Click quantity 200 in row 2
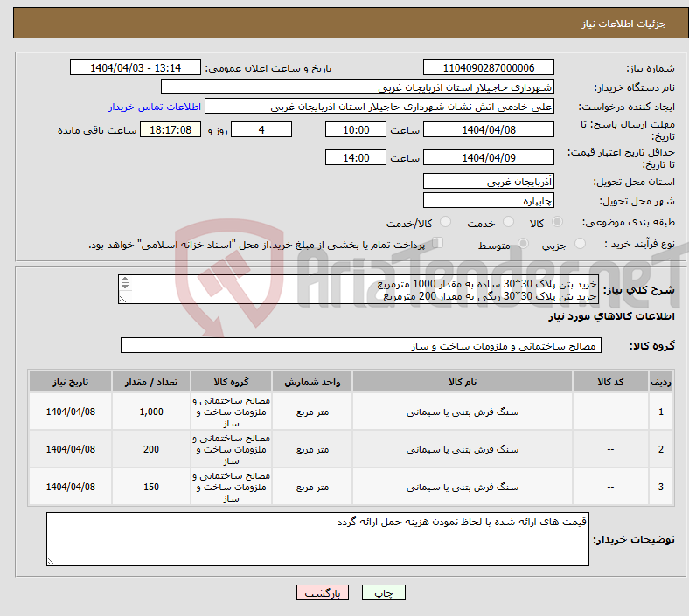Viewport: 689px width, 616px height. tap(151, 449)
